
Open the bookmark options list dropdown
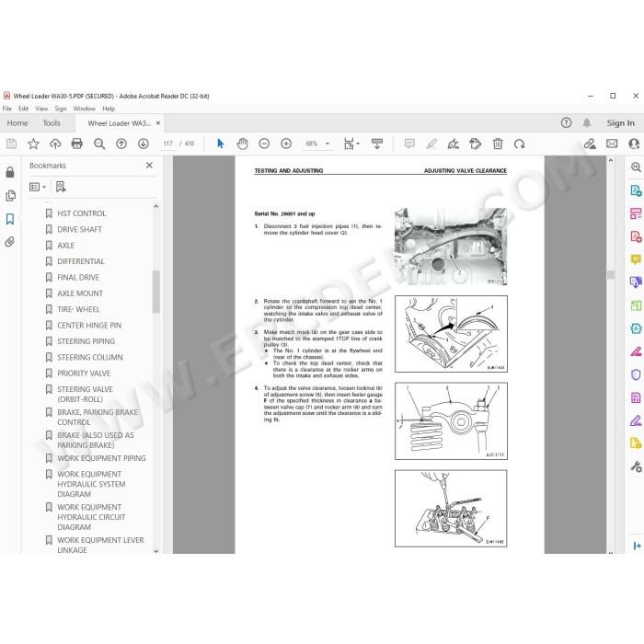pyautogui.click(x=38, y=188)
